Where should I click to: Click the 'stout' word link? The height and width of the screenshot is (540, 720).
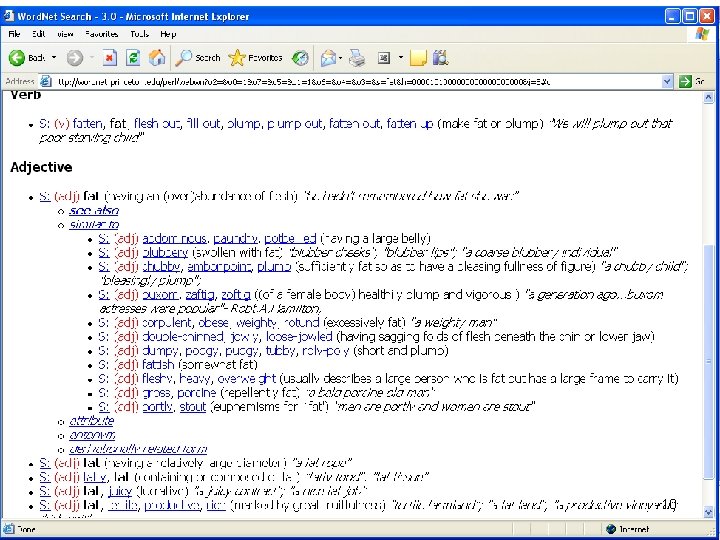192,407
